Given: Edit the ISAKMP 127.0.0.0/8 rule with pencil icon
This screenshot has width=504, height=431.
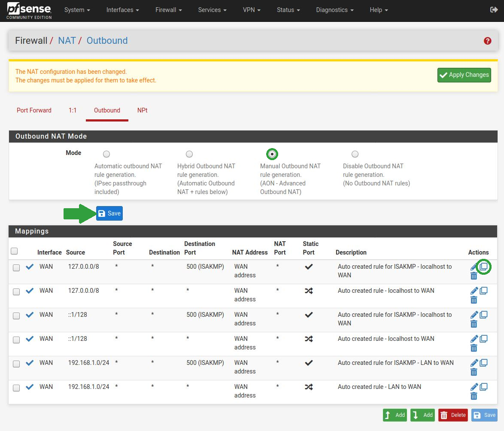Looking at the screenshot, I should coord(474,267).
